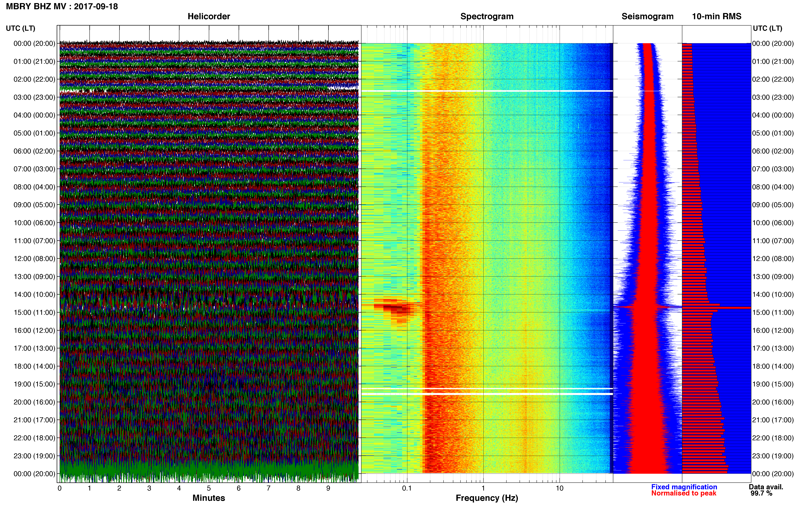Screen dimensions: 812x508
Task: Click the long red RMS spike near 15:00
Action: pyautogui.click(x=716, y=308)
